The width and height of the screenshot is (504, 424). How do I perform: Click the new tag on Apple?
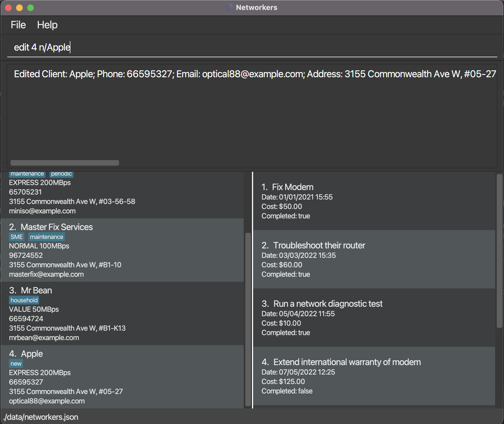point(16,363)
